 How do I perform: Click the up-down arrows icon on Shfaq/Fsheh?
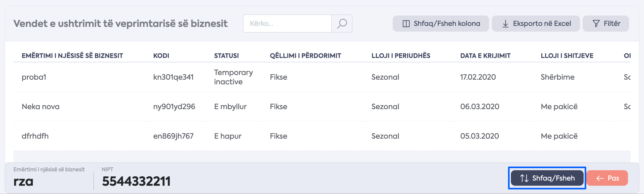[524, 178]
